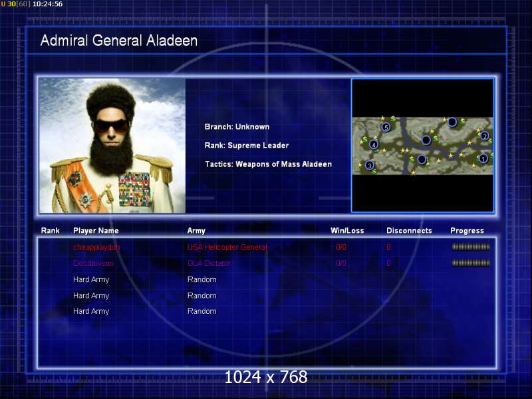Click the "Disconnects" column header
Image resolution: width=532 pixels, height=399 pixels.
[409, 231]
